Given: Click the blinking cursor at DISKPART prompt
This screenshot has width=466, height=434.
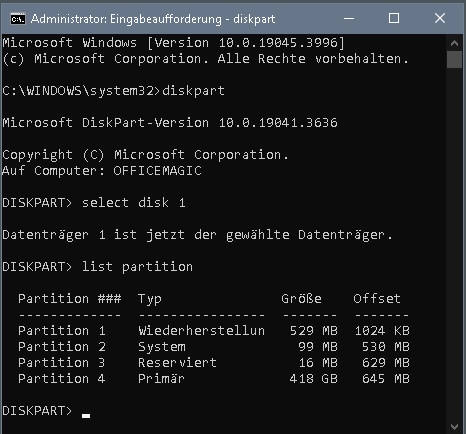Looking at the screenshot, I should (86, 415).
